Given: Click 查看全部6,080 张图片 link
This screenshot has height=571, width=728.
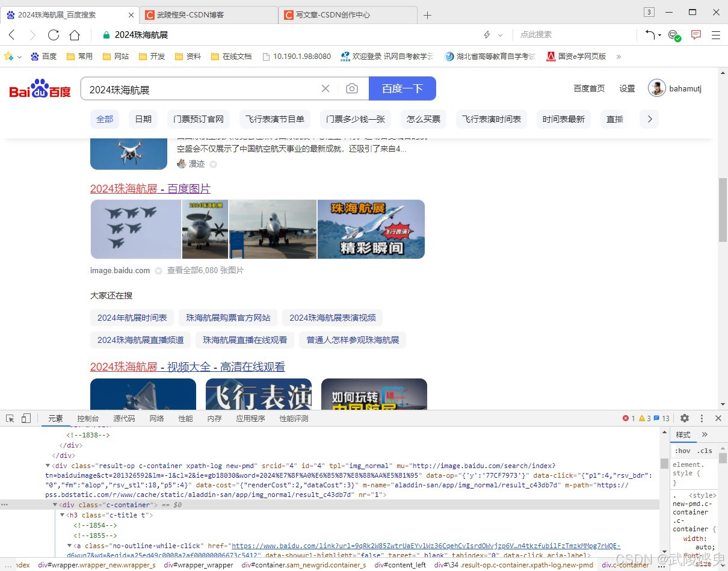Looking at the screenshot, I should tap(205, 271).
